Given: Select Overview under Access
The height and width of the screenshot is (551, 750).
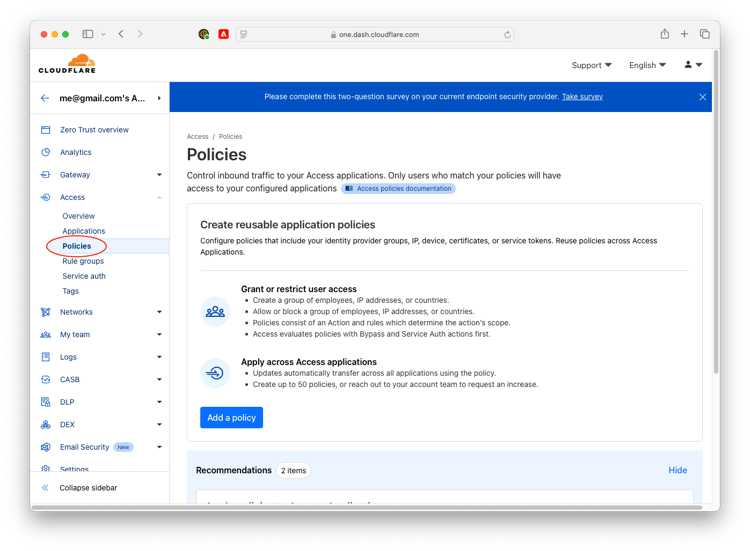Looking at the screenshot, I should pos(78,216).
